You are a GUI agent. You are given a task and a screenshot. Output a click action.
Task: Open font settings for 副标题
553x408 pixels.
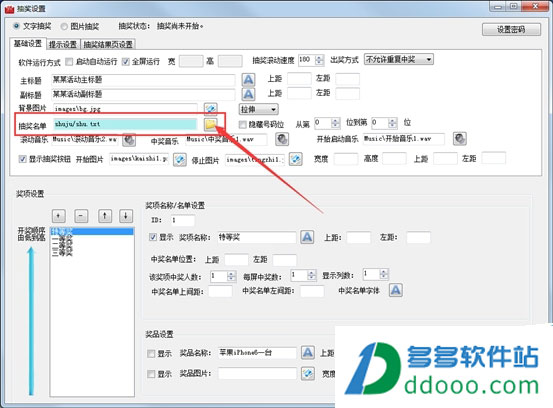point(248,94)
